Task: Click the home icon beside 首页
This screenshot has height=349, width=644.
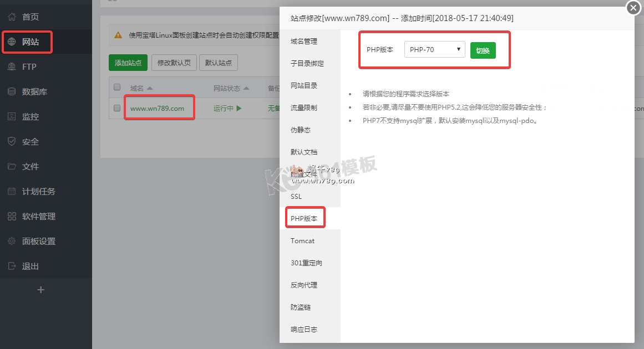Action: tap(12, 17)
